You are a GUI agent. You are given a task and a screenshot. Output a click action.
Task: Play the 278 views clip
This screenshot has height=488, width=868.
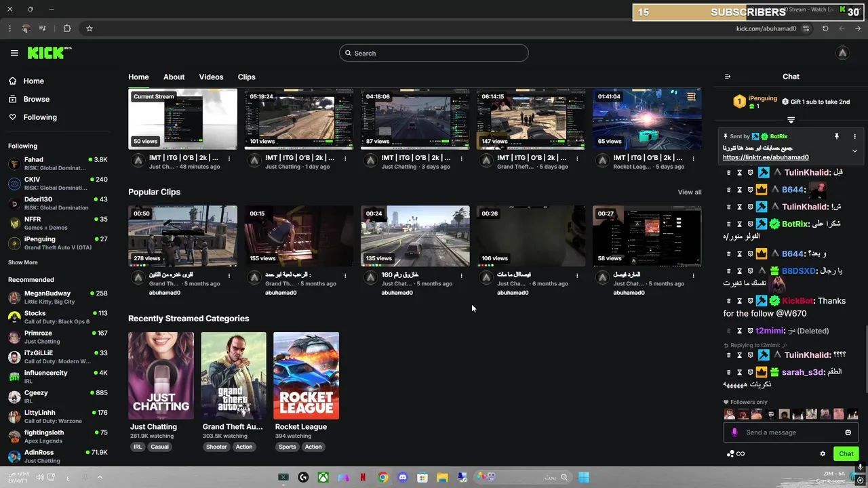(183, 236)
